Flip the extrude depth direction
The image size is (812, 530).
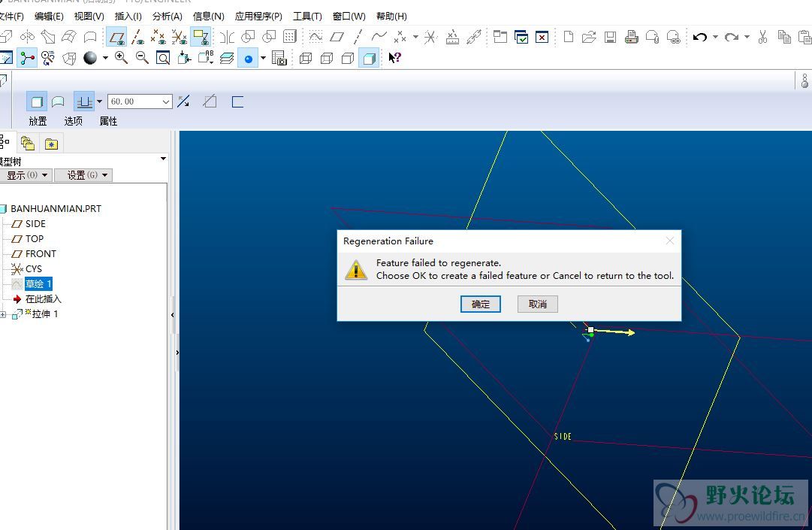pos(183,101)
